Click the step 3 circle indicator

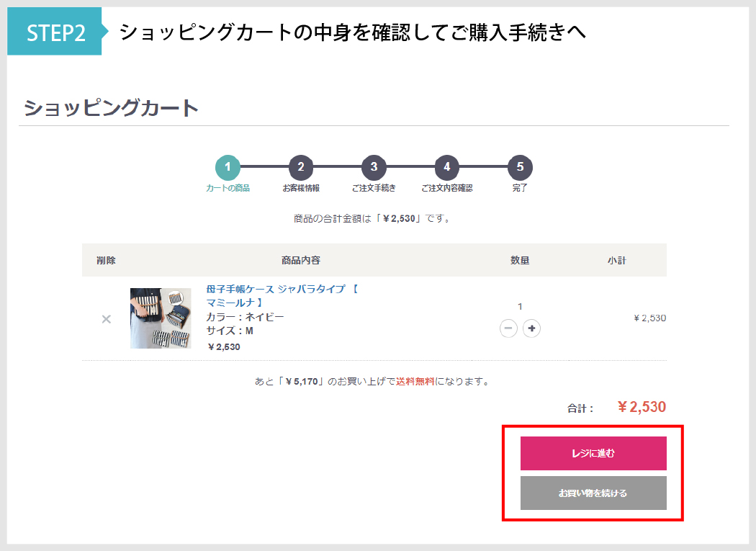374,168
